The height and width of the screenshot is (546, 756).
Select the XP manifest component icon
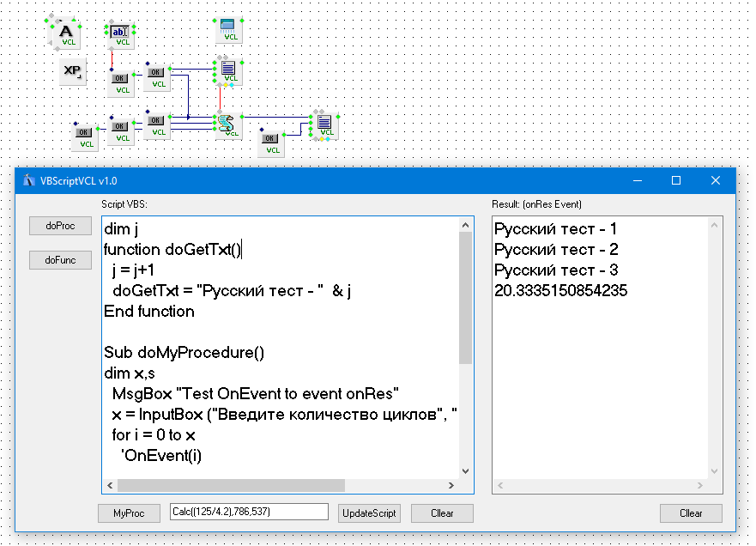tap(73, 72)
